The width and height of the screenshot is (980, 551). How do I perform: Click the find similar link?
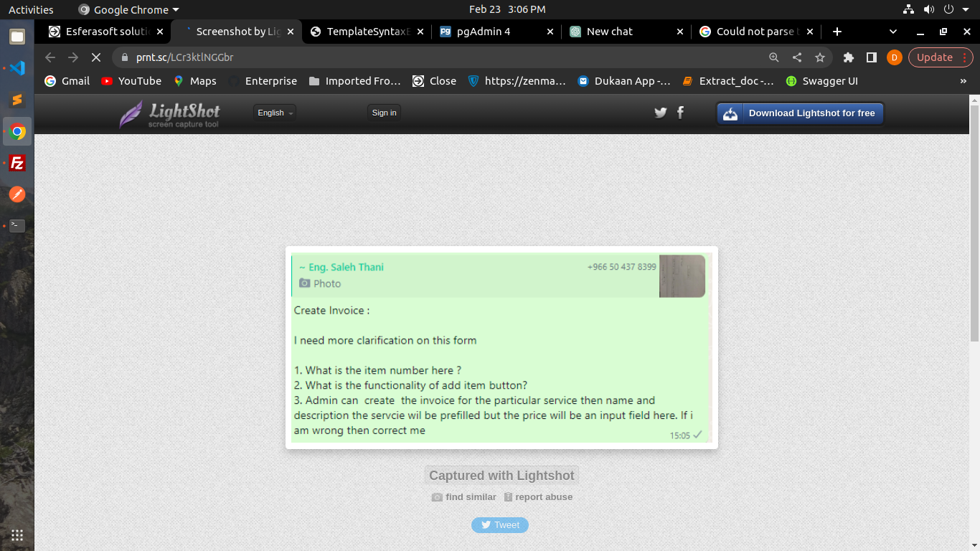[470, 497]
